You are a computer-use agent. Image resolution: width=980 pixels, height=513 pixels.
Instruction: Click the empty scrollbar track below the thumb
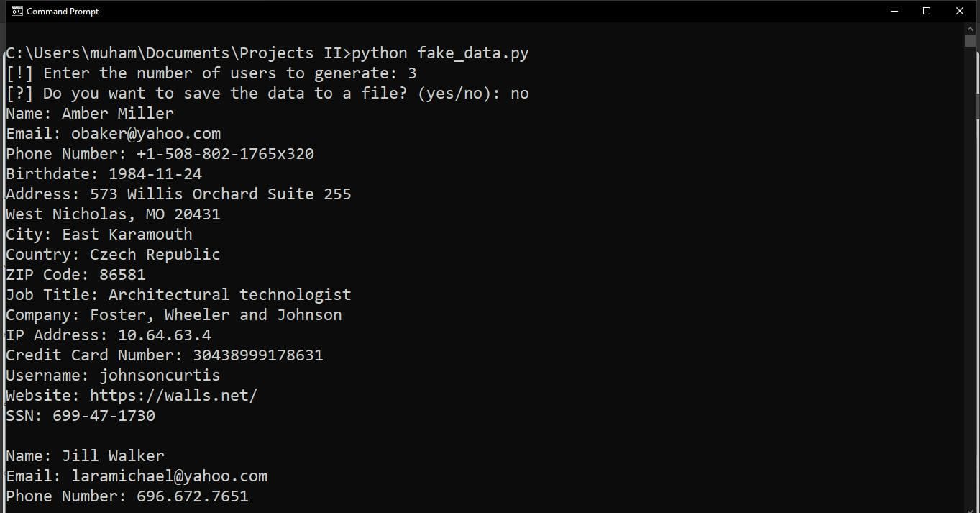(x=971, y=288)
